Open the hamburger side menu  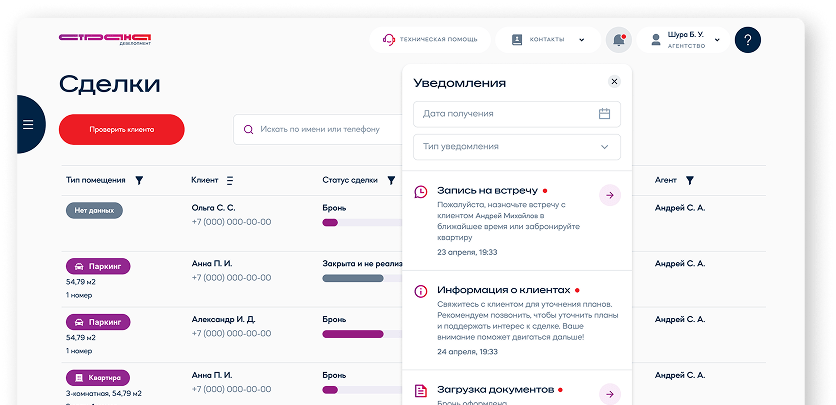pos(28,124)
